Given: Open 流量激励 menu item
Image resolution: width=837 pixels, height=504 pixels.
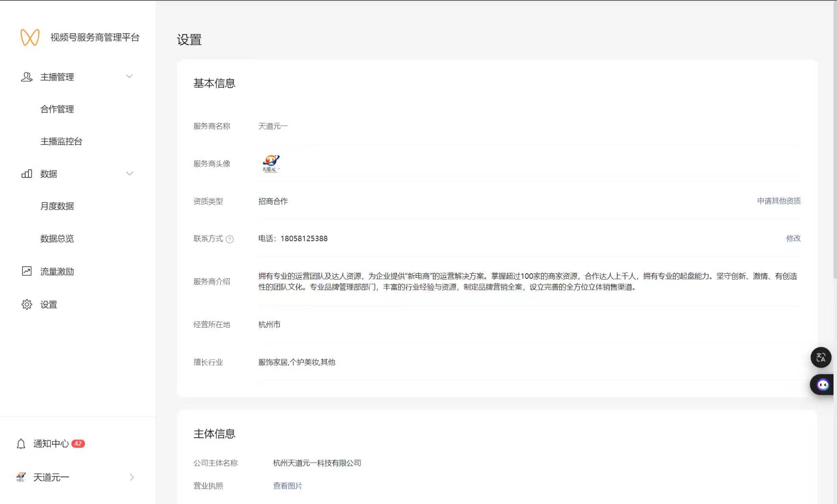Looking at the screenshot, I should click(x=57, y=271).
